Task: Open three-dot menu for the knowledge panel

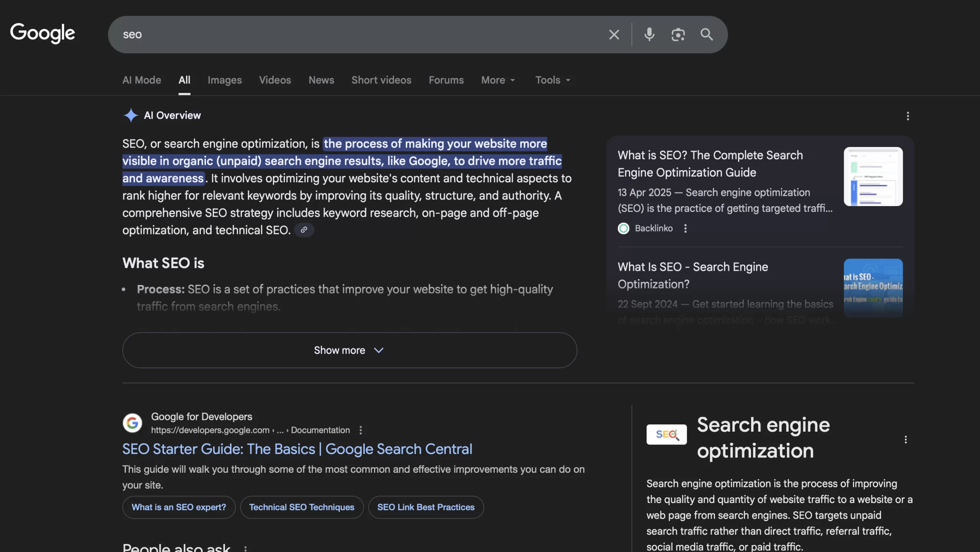Action: point(905,439)
